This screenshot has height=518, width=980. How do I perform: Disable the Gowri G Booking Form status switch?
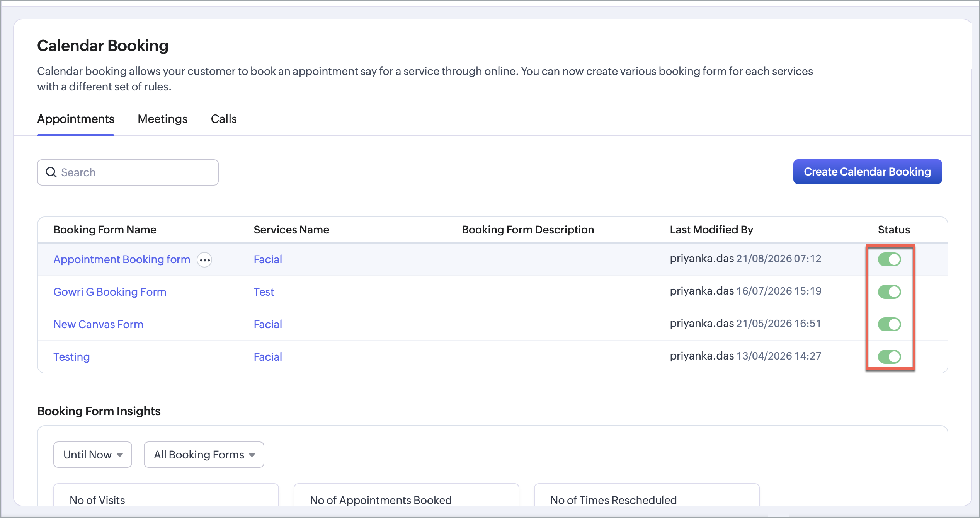(889, 292)
